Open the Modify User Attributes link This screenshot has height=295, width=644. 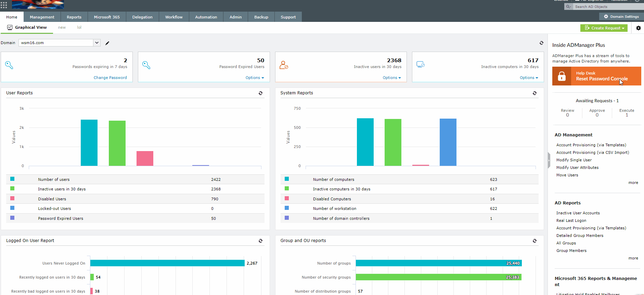pos(577,167)
